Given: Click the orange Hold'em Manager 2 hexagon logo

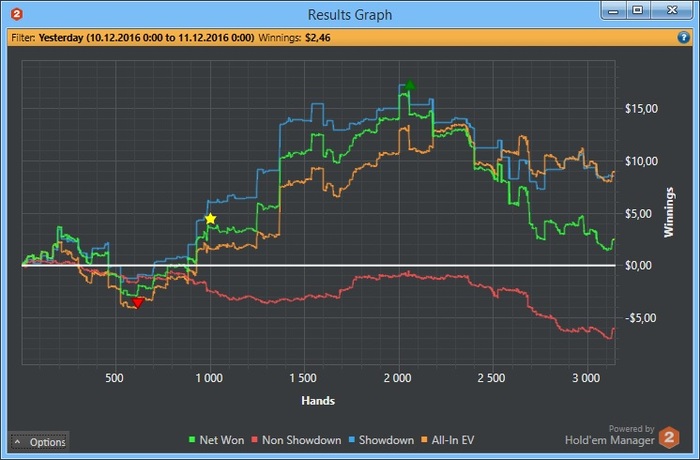Looking at the screenshot, I should pos(669,437).
